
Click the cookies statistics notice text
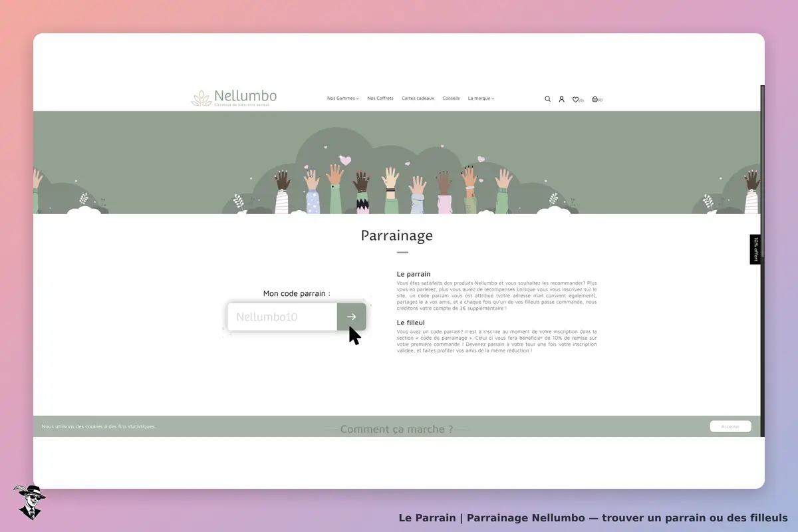(x=99, y=426)
